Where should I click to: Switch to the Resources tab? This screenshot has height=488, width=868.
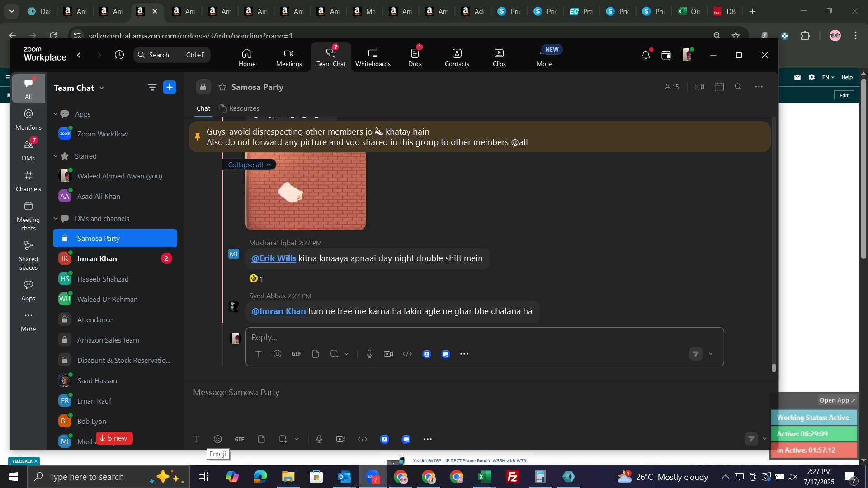[x=239, y=108]
